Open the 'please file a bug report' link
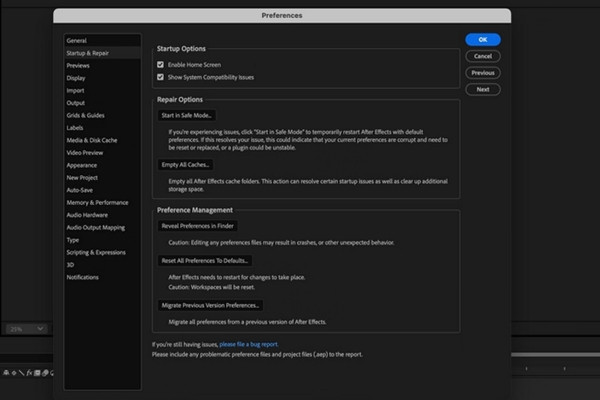The width and height of the screenshot is (600, 400). [x=249, y=344]
